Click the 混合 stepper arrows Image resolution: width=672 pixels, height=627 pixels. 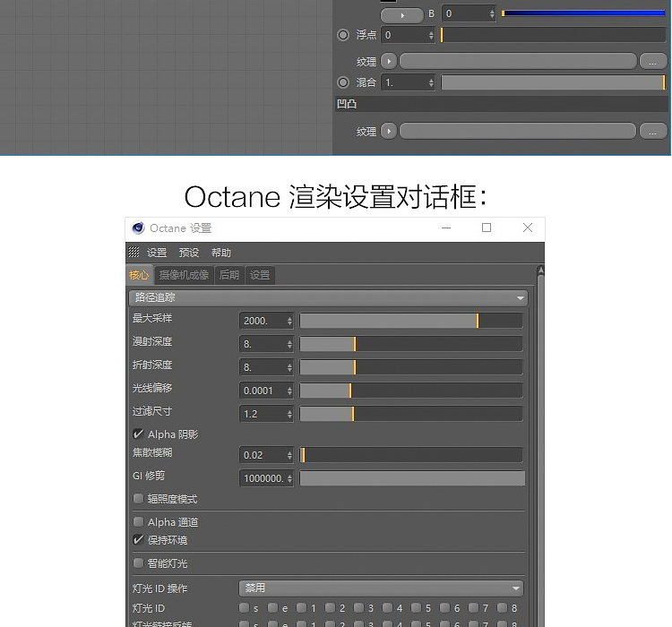431,82
